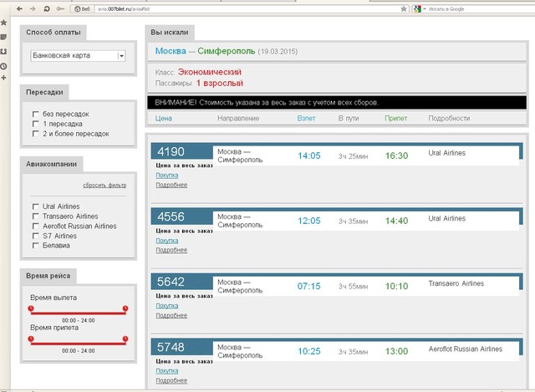Click right handle of 'Время вылета' slider
The image size is (535, 392).
tap(125, 308)
